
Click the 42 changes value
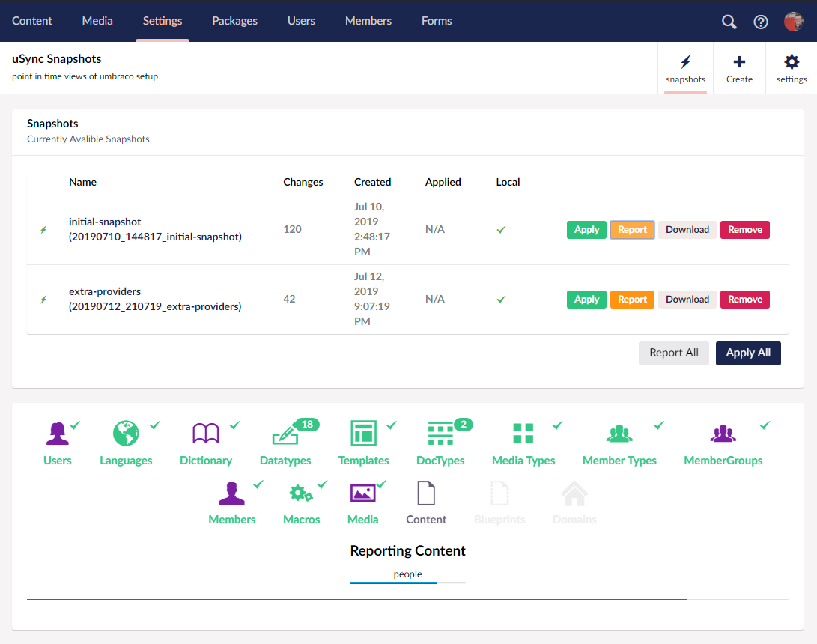click(289, 300)
